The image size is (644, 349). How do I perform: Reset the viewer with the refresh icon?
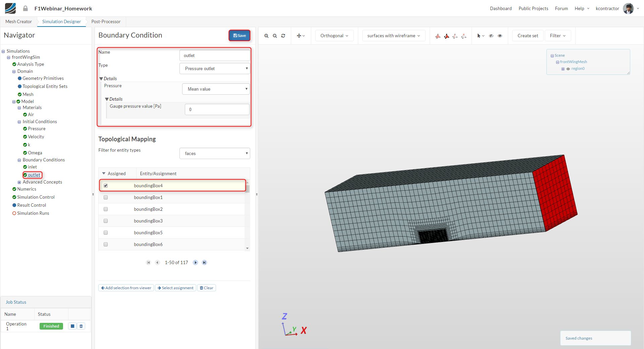pyautogui.click(x=283, y=36)
